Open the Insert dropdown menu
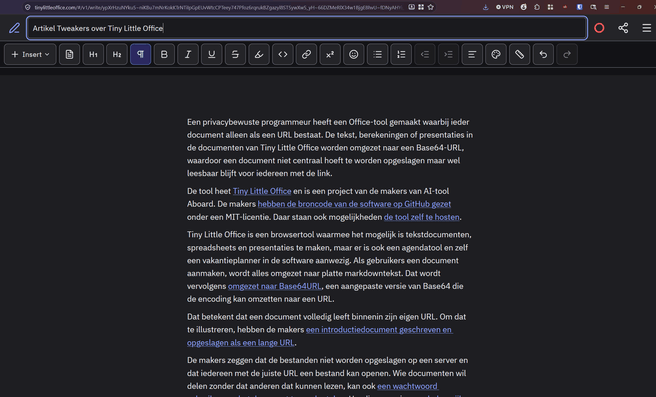 [x=30, y=54]
